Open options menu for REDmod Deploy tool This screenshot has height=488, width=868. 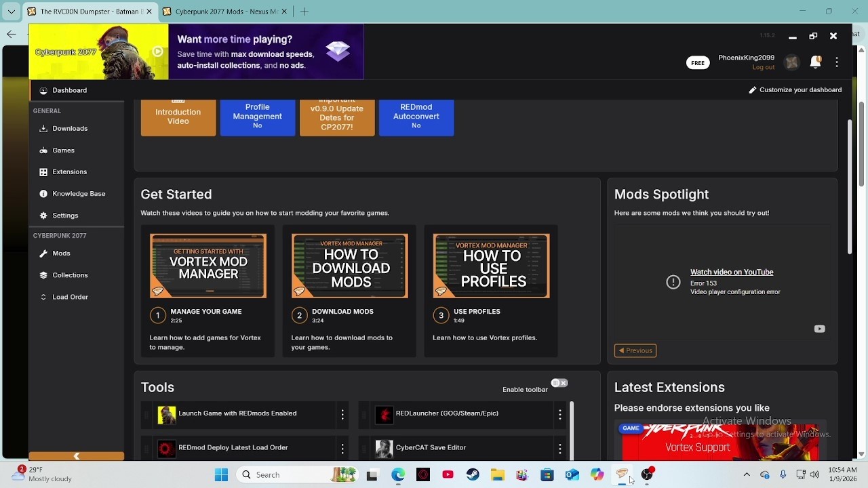pyautogui.click(x=342, y=449)
